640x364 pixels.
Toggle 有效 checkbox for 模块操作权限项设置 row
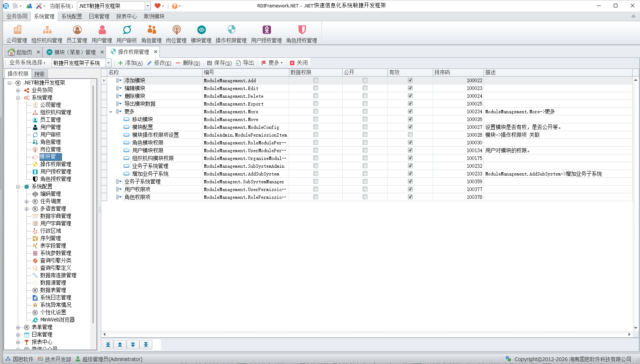[x=410, y=135]
